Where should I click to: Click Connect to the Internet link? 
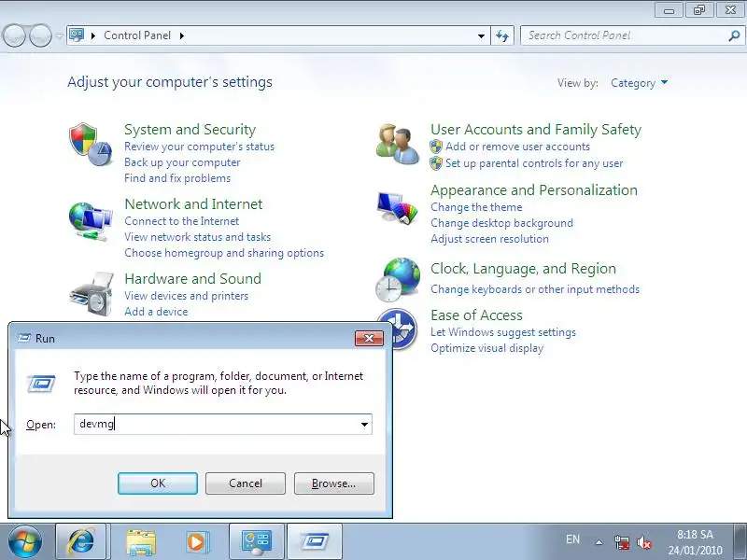pos(181,221)
